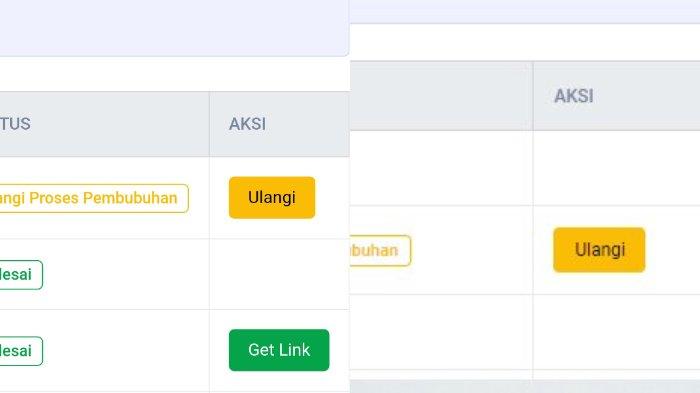This screenshot has height=393, width=700.
Task: Click the truncated STATUS column header
Action: [x=15, y=124]
